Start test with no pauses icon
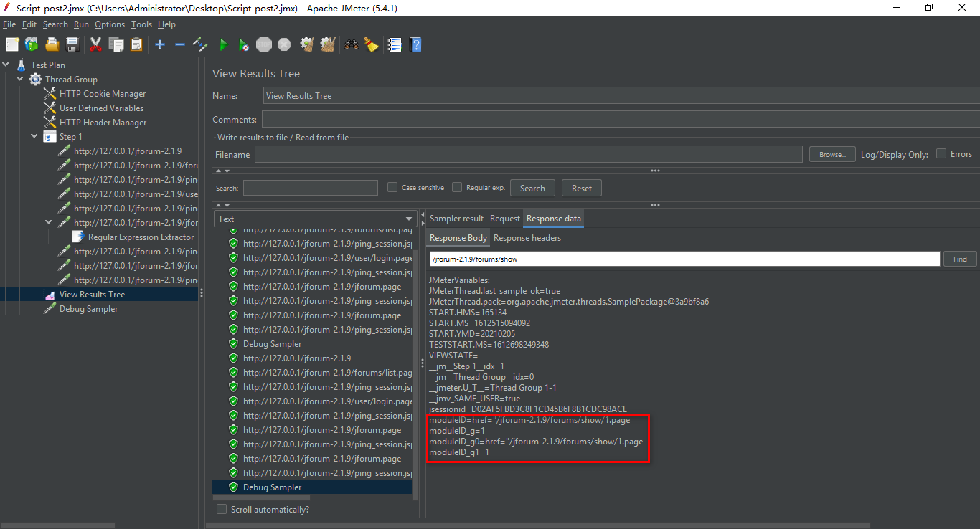Viewport: 980px width, 529px height. 244,44
